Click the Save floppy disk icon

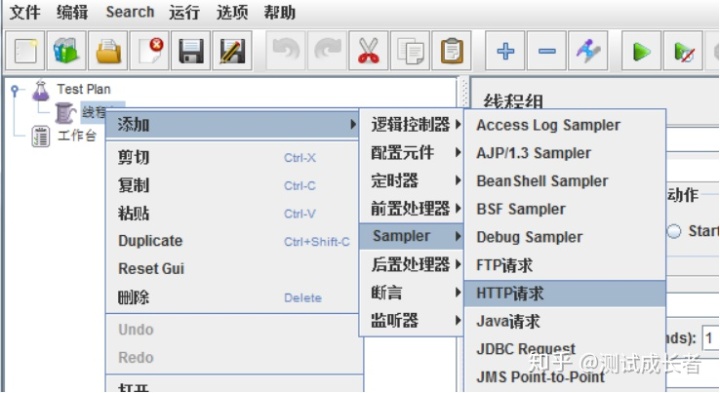191,51
